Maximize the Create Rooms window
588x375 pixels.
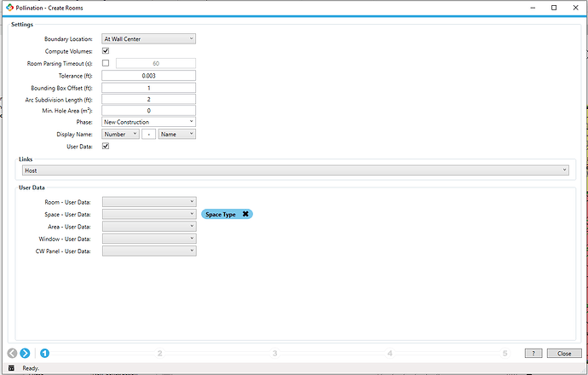coord(554,8)
